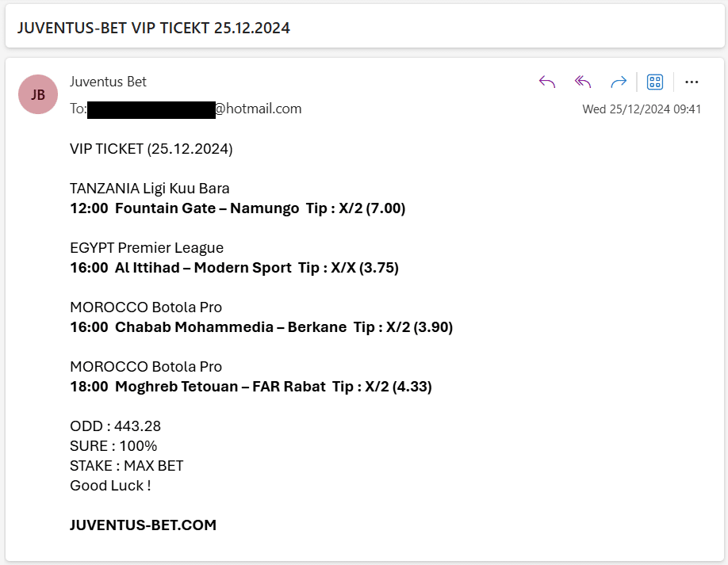Click the VIP TICKET (25.12.2024) heading line
The height and width of the screenshot is (565, 728).
pos(151,149)
